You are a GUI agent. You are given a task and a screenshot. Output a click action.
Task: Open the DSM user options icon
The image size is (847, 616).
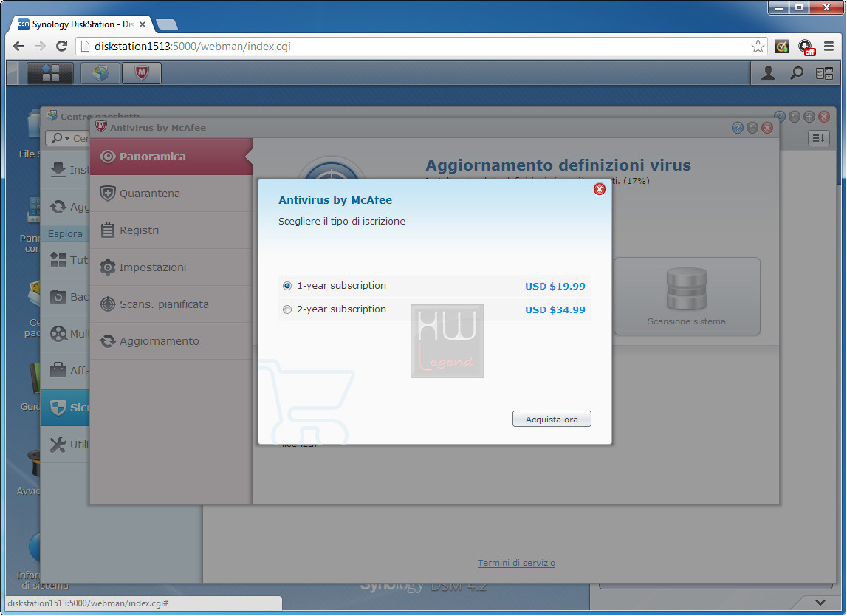(x=768, y=73)
